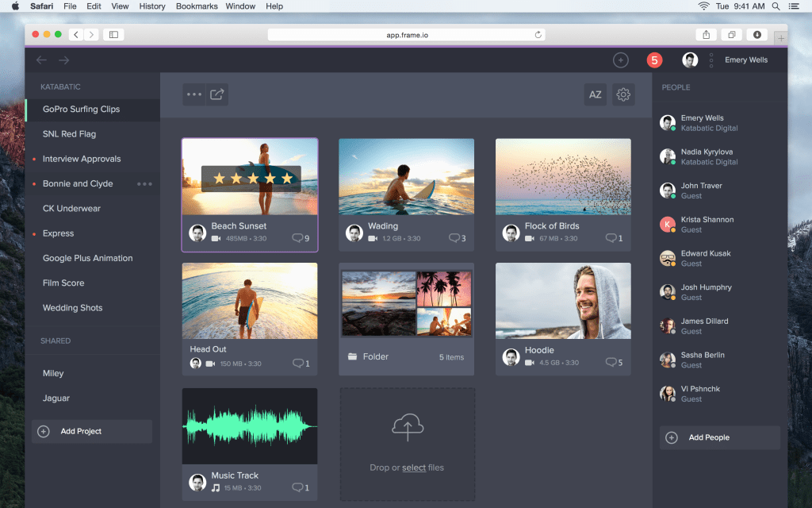Open Music Track waveform thumbnail
The width and height of the screenshot is (812, 508).
pos(250,426)
